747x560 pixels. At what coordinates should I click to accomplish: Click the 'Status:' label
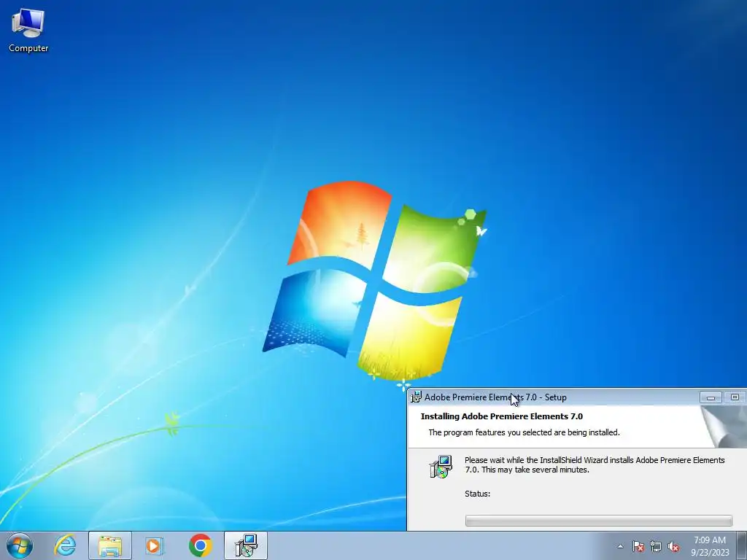tap(477, 494)
